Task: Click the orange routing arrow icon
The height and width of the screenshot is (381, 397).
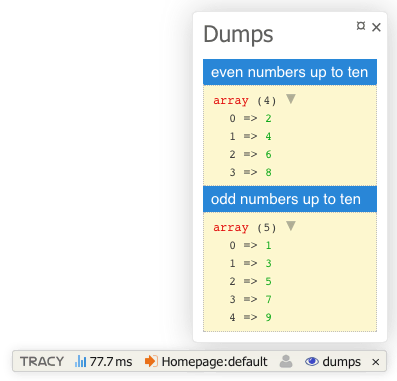Action: click(x=151, y=361)
